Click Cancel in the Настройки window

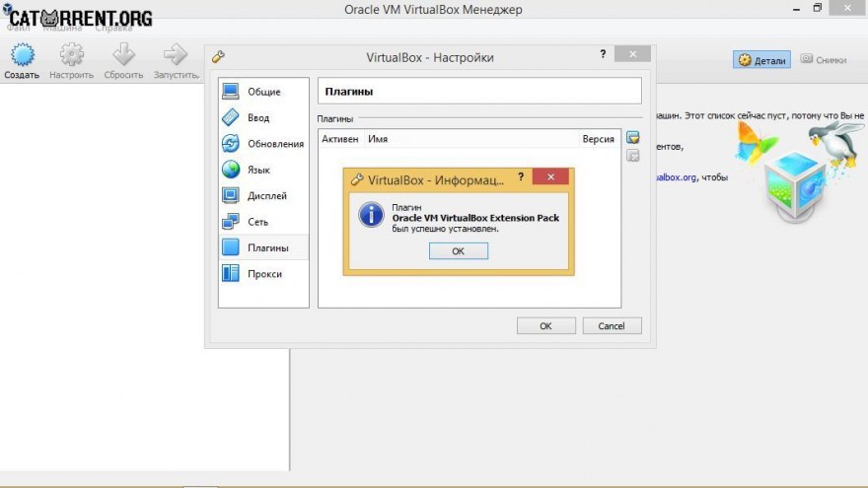(612, 326)
